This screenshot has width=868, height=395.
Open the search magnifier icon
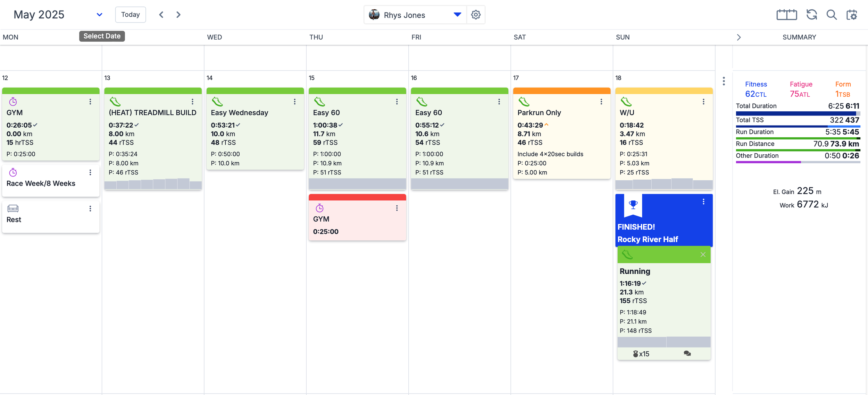click(x=832, y=15)
